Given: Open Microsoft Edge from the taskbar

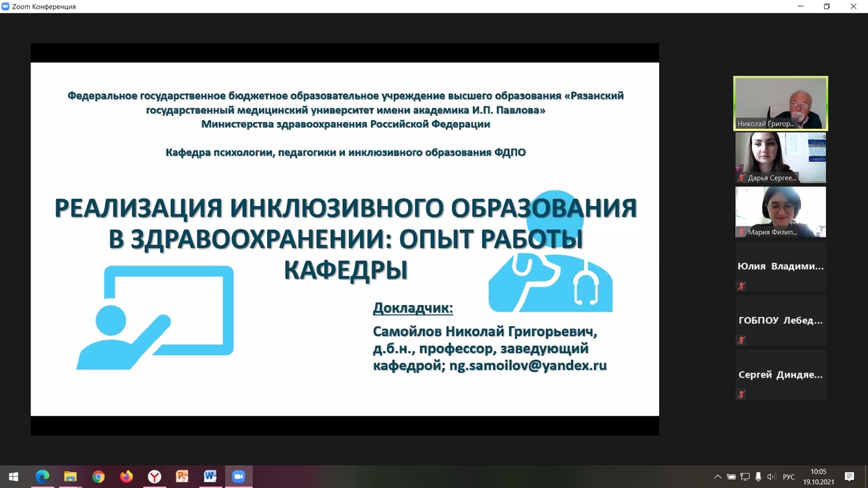Looking at the screenshot, I should click(42, 476).
